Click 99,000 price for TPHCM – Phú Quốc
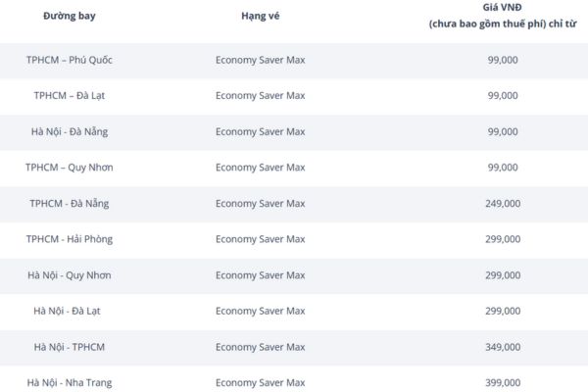The width and height of the screenshot is (588, 392). [503, 60]
